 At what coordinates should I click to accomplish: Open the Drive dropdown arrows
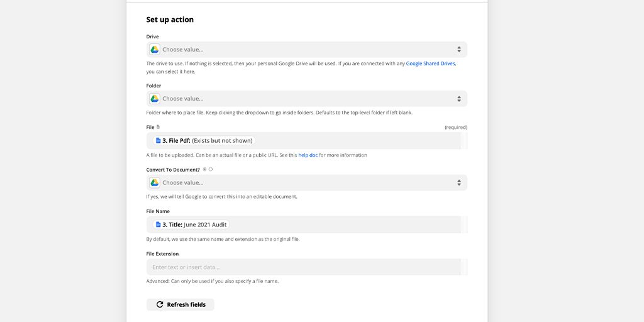458,49
